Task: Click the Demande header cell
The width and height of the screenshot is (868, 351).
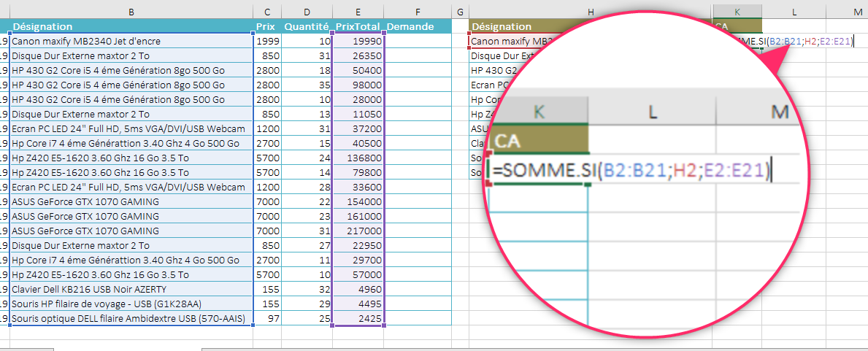Action: (x=418, y=26)
